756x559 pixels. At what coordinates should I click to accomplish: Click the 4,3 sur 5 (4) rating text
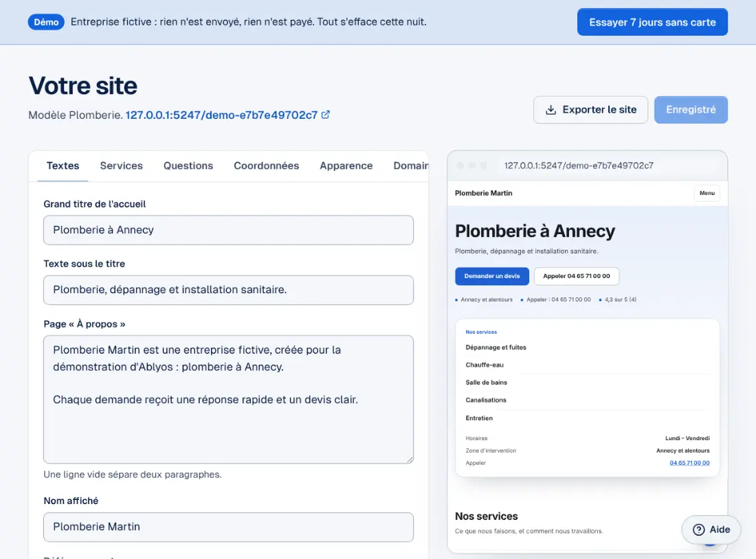[620, 299]
